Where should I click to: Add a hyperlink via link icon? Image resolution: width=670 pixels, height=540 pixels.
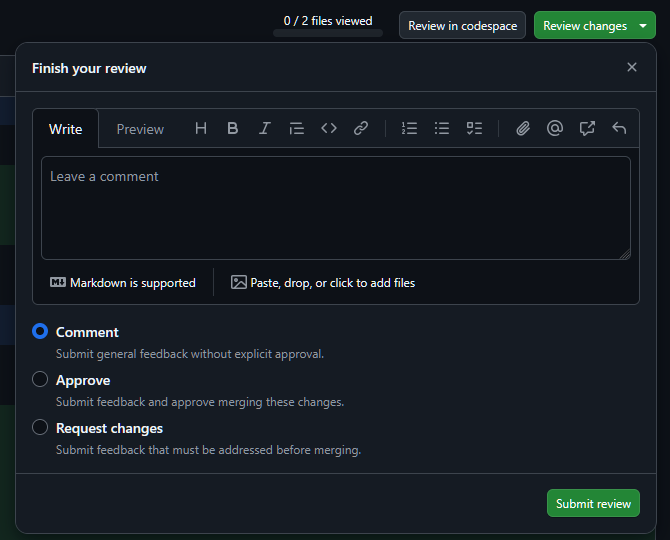tap(361, 128)
